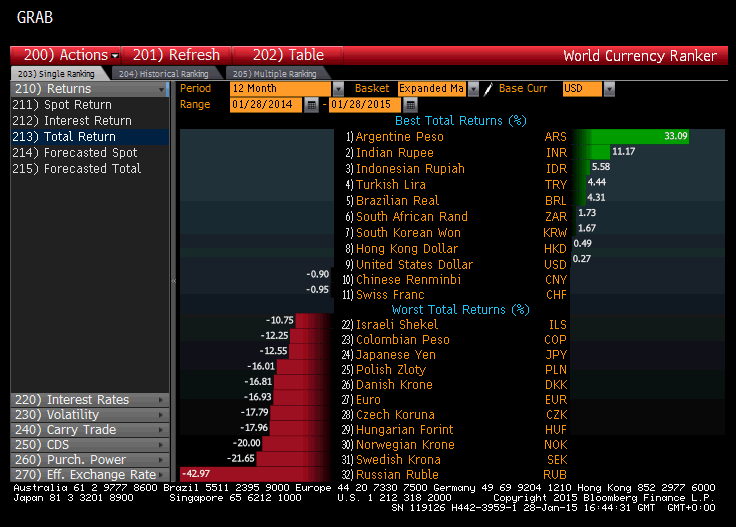Open the Base Curr dropdown arrow
736x527 pixels.
[609, 89]
